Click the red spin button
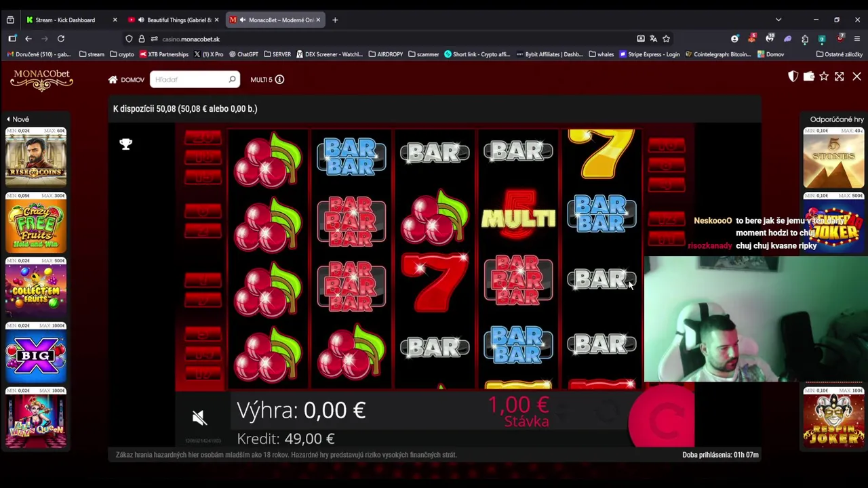 (x=662, y=417)
